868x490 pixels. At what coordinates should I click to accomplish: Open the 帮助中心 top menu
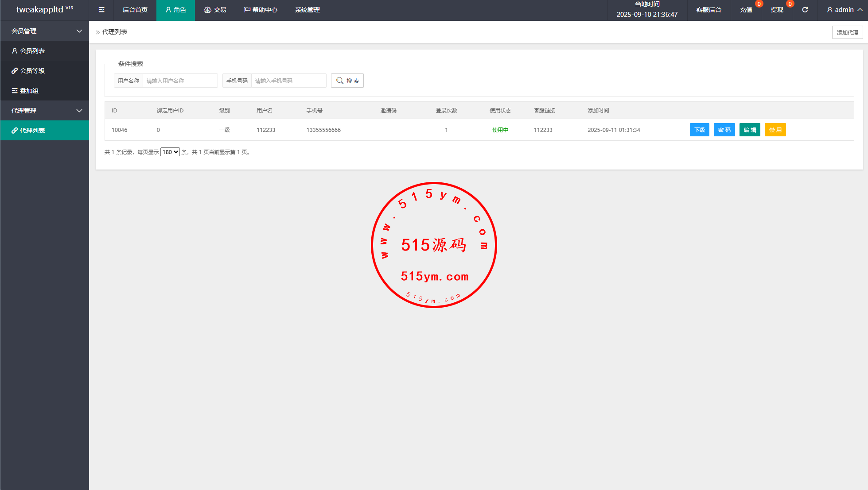pyautogui.click(x=261, y=10)
